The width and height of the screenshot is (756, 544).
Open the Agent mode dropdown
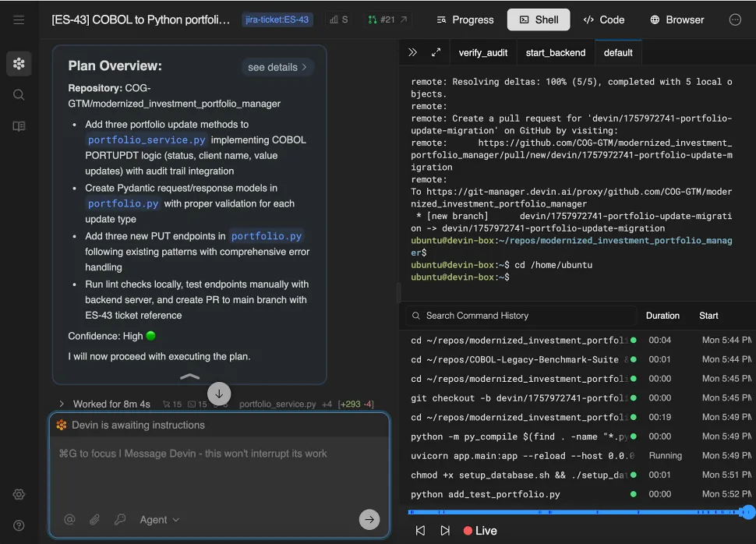[160, 519]
